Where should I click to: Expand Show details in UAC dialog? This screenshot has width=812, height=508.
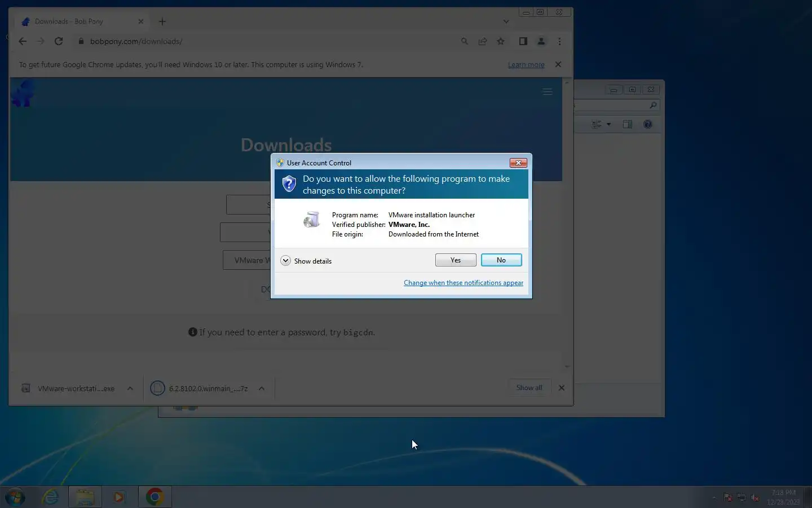click(x=306, y=261)
